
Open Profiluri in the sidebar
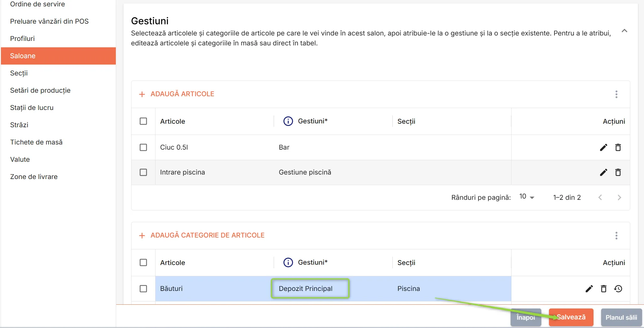pyautogui.click(x=58, y=39)
